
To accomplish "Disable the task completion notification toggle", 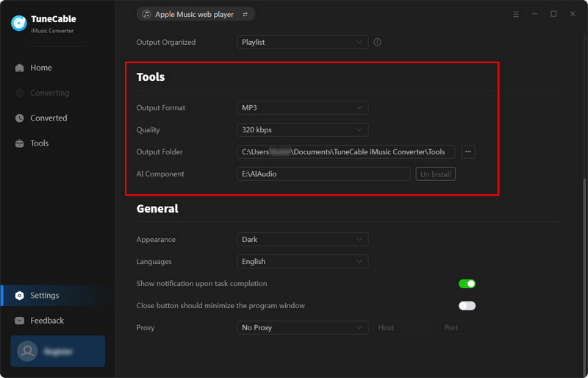I will tap(467, 284).
